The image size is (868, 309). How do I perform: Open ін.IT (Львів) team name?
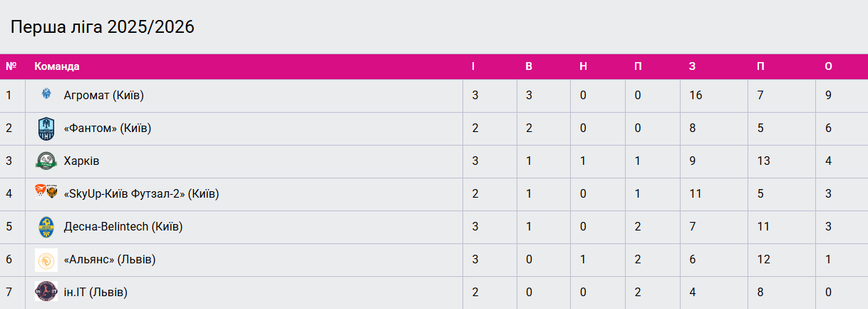tap(95, 292)
